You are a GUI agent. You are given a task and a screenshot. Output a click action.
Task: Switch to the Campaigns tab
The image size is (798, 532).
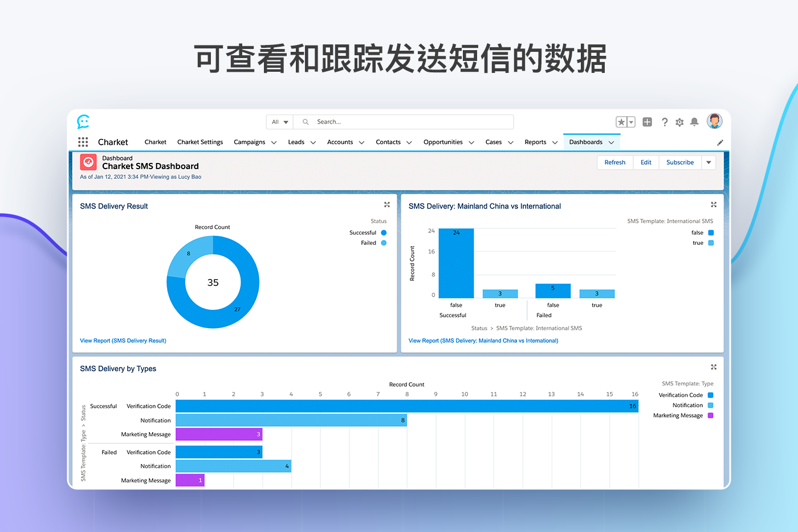click(x=250, y=142)
